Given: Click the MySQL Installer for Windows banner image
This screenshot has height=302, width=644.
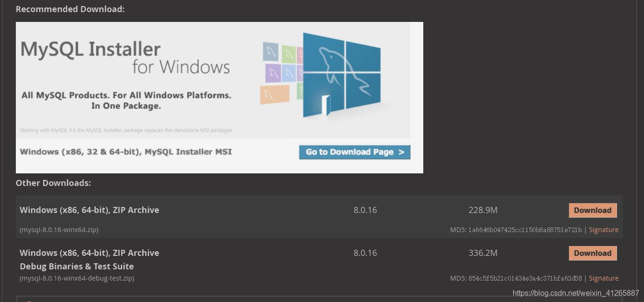Looking at the screenshot, I should pyautogui.click(x=219, y=97).
